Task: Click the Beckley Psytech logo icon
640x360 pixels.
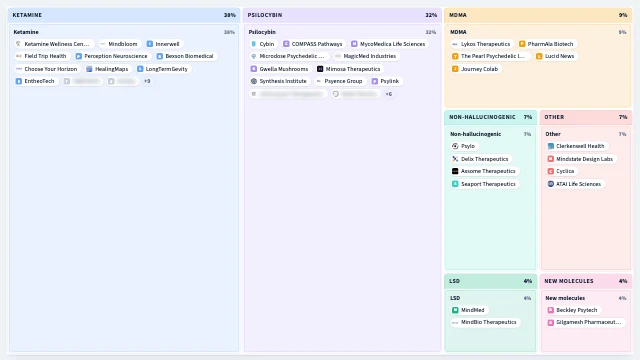Action: (x=551, y=310)
